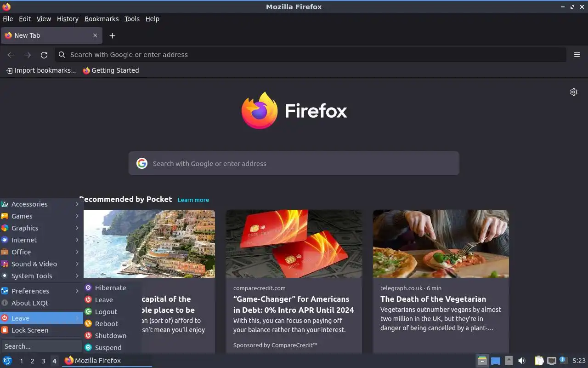Image resolution: width=588 pixels, height=368 pixels.
Task: Open the vegetarian pizza meal thumbnail
Action: [441, 244]
